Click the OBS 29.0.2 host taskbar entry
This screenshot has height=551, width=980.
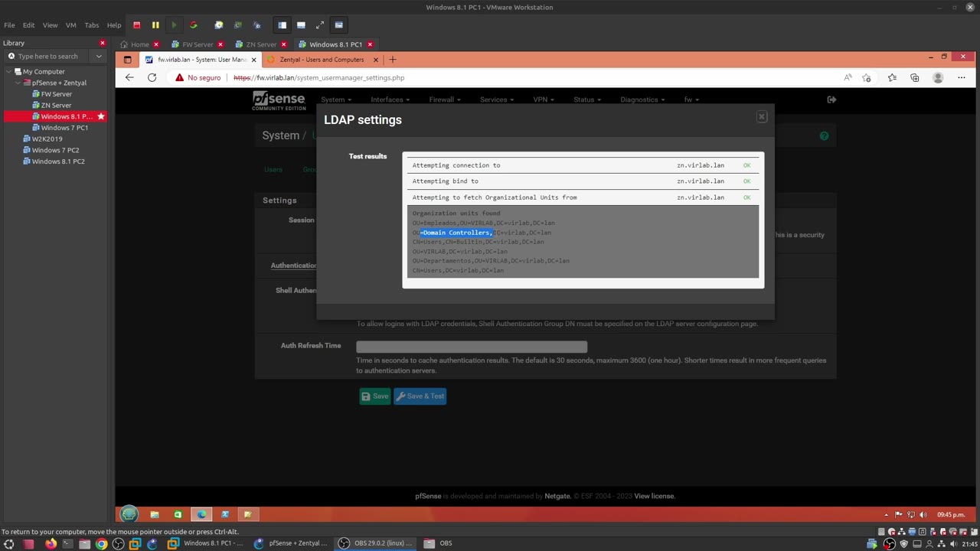point(377,543)
